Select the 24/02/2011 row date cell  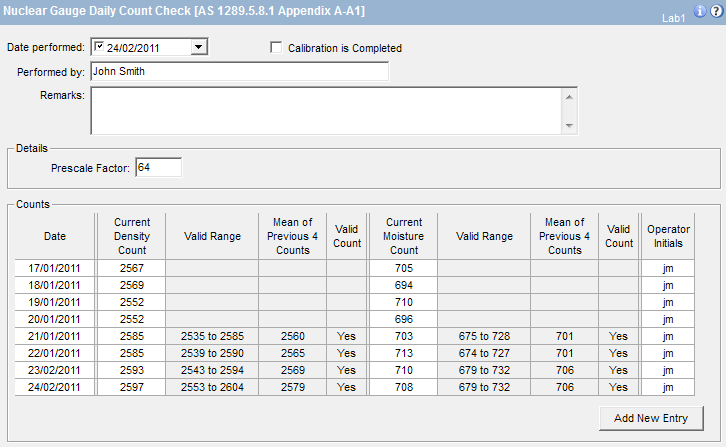(55, 387)
